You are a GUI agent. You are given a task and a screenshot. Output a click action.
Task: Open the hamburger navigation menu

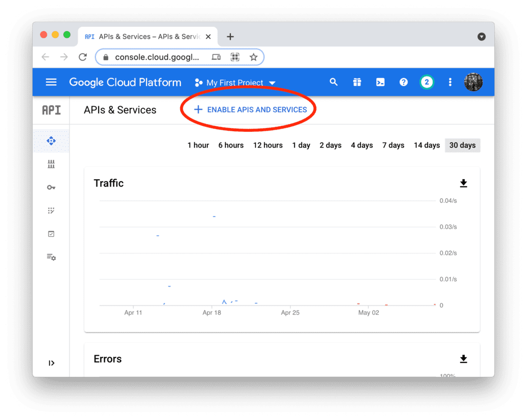coord(51,82)
